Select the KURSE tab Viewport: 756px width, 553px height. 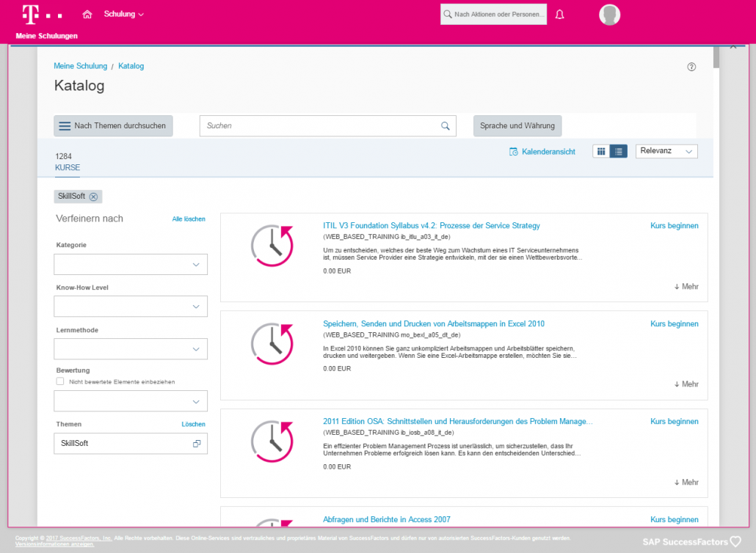[x=67, y=167]
